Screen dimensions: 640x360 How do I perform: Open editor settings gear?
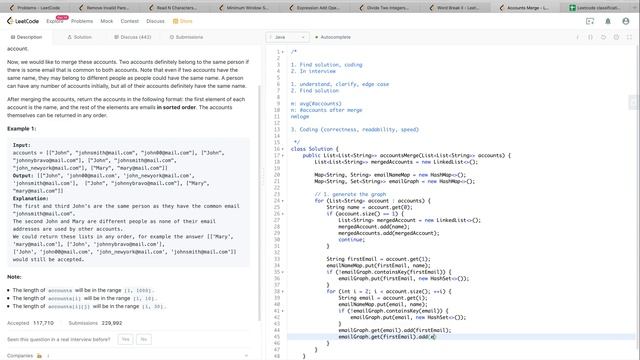(616, 37)
